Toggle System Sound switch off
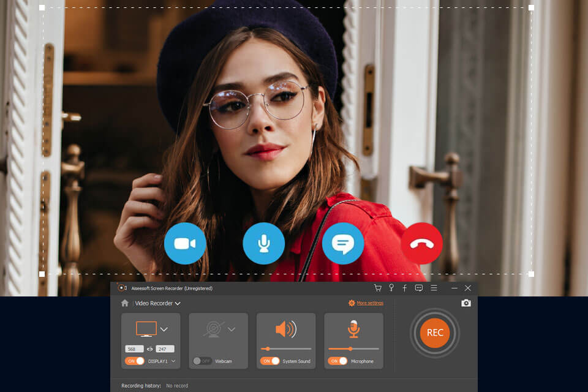This screenshot has height=392, width=588. pyautogui.click(x=269, y=361)
